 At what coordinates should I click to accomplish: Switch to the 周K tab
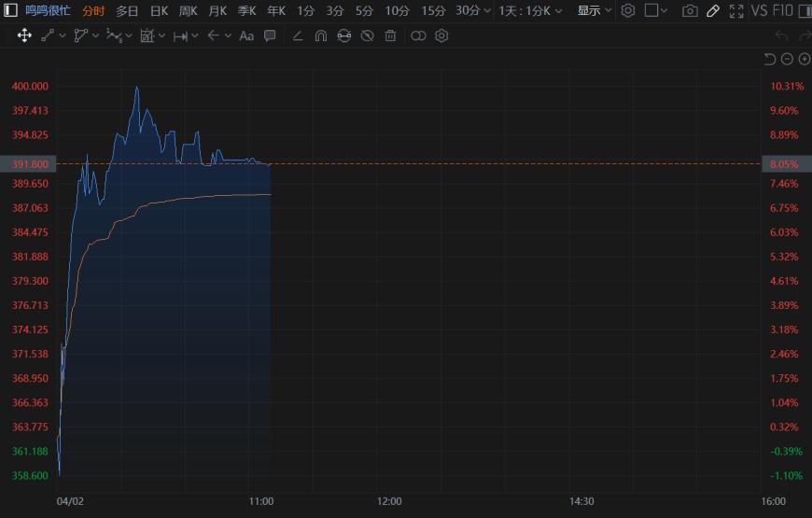(x=188, y=11)
